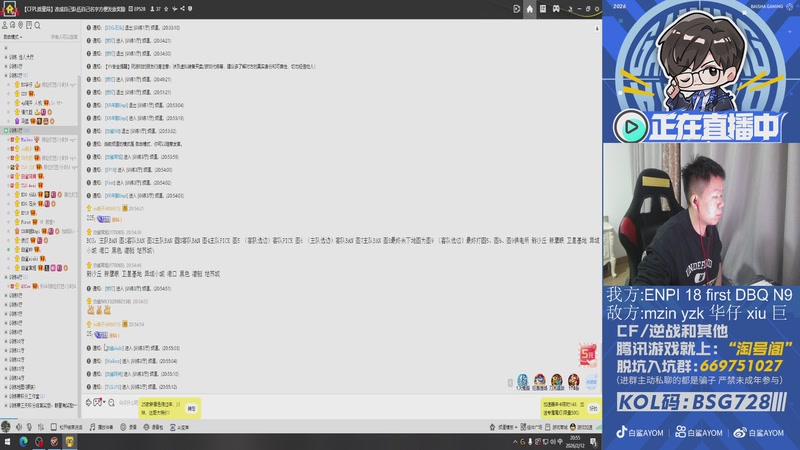
Task: Switch to the channel Home tab
Action: pyautogui.click(x=530, y=9)
